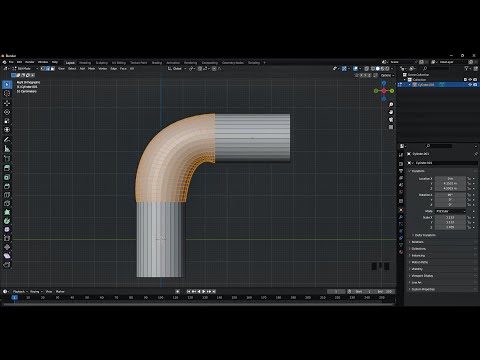Open the File menu
Image resolution: width=480 pixels, height=360 pixels.
point(11,62)
